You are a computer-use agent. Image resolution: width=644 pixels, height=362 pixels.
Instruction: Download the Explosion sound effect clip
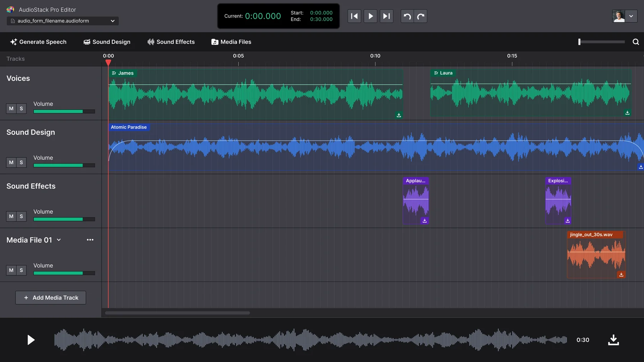coord(567,221)
